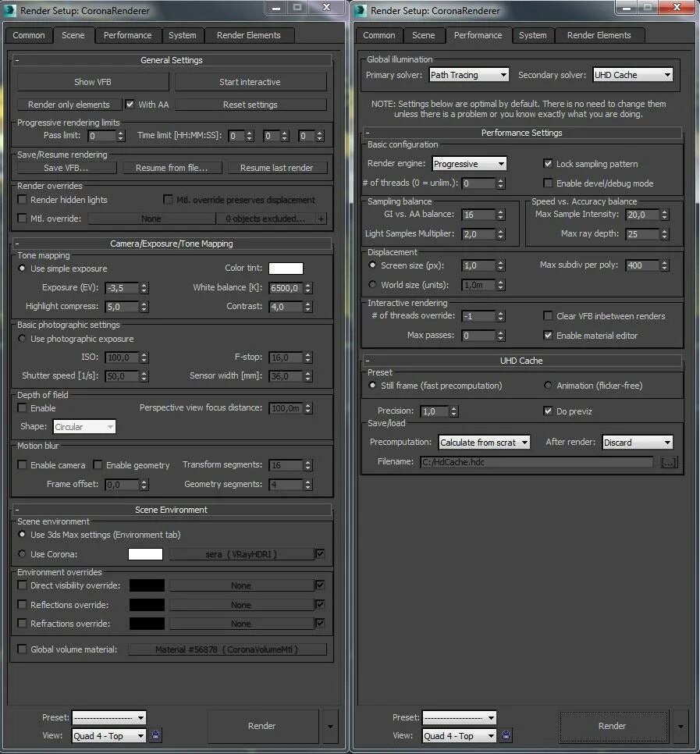Viewport: 700px width, 754px height.
Task: Select Animation (flicker-free) preset
Action: click(x=548, y=385)
